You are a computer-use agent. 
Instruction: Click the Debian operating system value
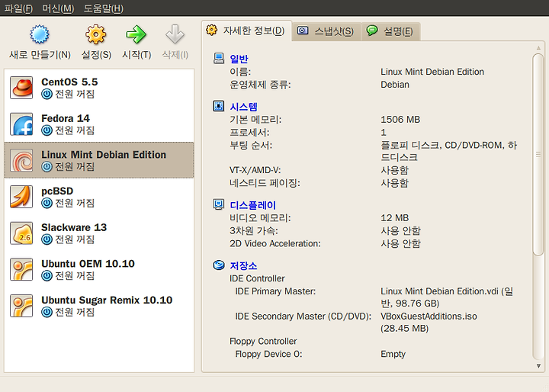point(395,85)
